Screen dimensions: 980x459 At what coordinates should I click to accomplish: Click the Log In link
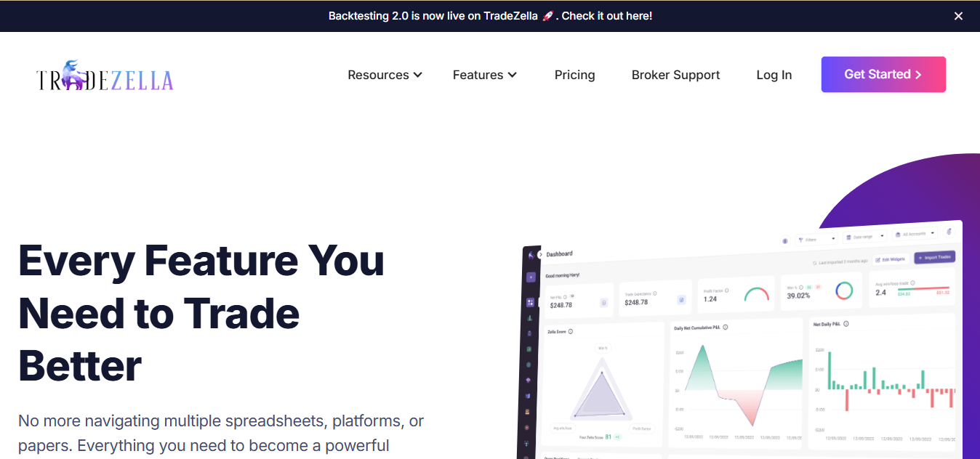(774, 75)
